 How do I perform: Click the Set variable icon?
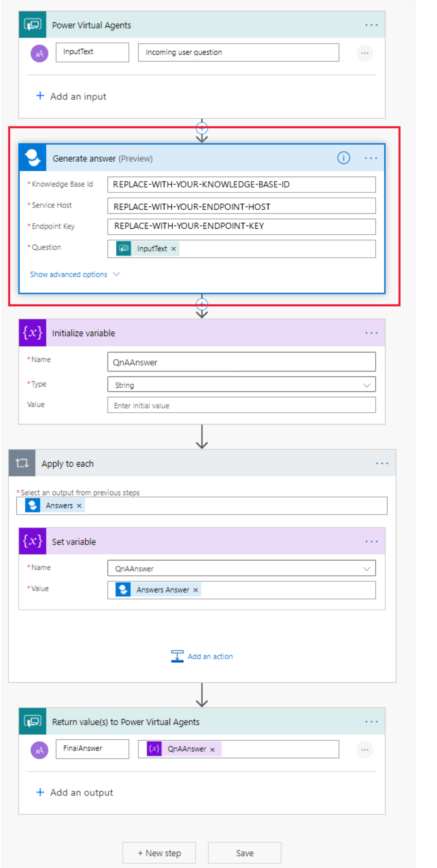(x=33, y=541)
